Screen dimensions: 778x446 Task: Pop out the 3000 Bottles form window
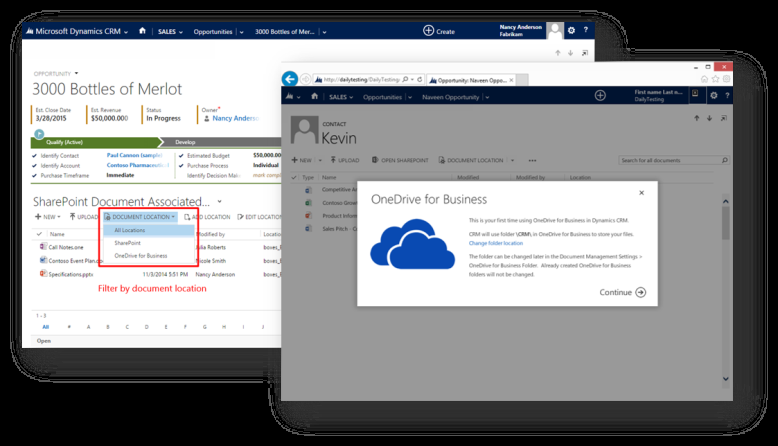click(585, 53)
